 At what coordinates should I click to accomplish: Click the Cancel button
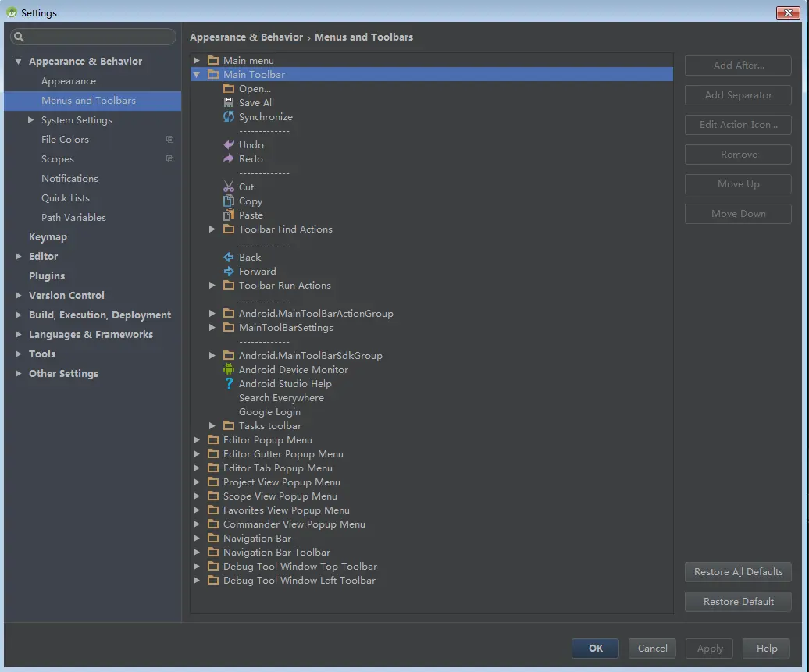coord(652,649)
